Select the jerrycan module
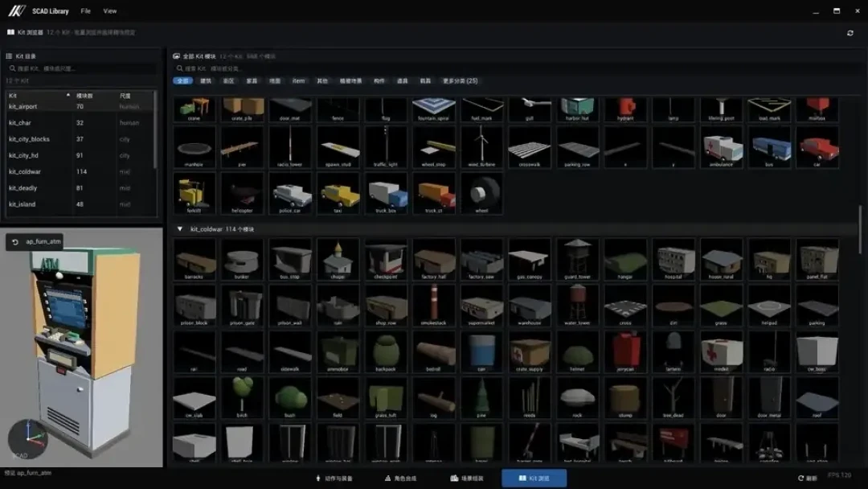Screen dimensions: 868x489 pos(625,351)
